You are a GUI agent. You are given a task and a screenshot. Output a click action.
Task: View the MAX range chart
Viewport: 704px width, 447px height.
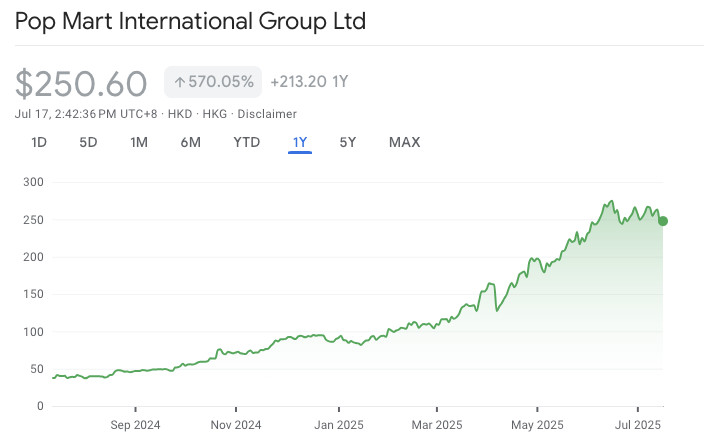(405, 142)
